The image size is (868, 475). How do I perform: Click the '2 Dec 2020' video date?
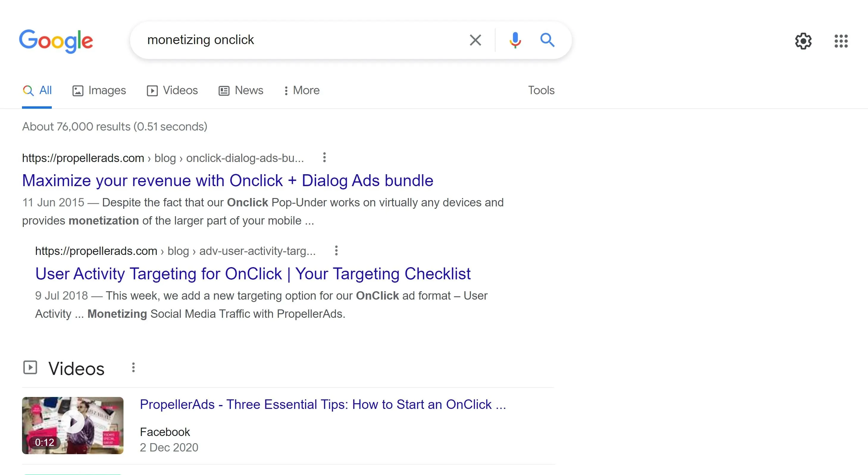[169, 448]
